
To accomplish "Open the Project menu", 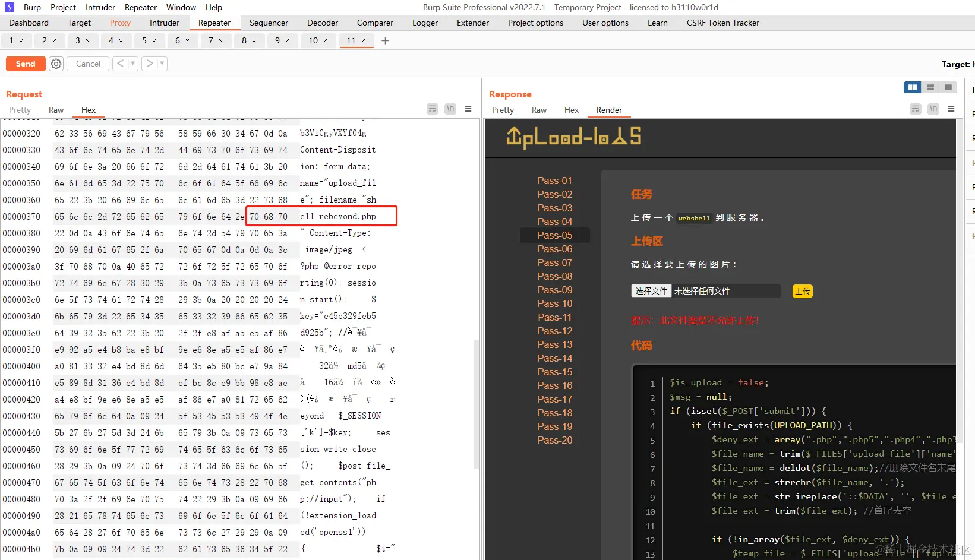I will tap(63, 7).
